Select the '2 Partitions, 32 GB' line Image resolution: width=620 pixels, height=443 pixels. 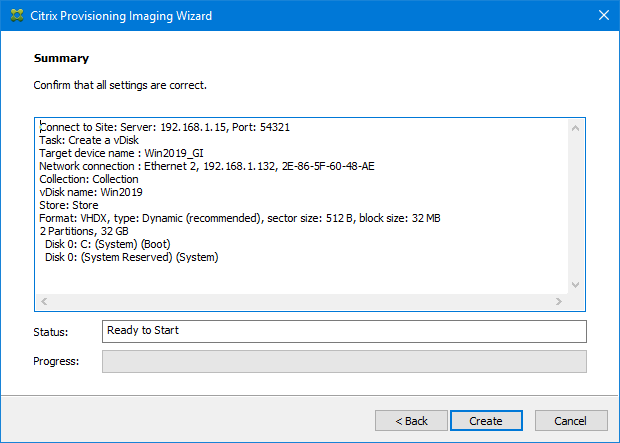tap(84, 231)
